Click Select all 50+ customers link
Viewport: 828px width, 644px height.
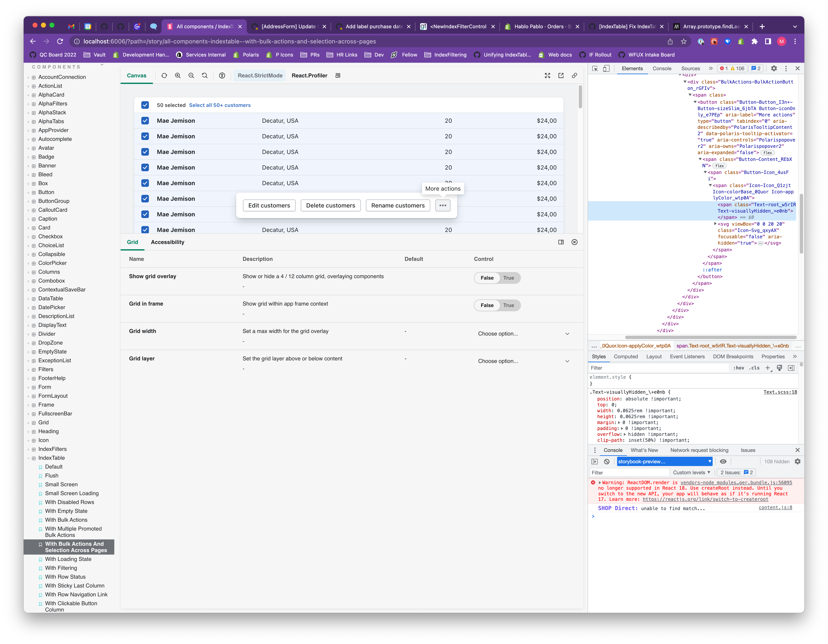coord(220,105)
